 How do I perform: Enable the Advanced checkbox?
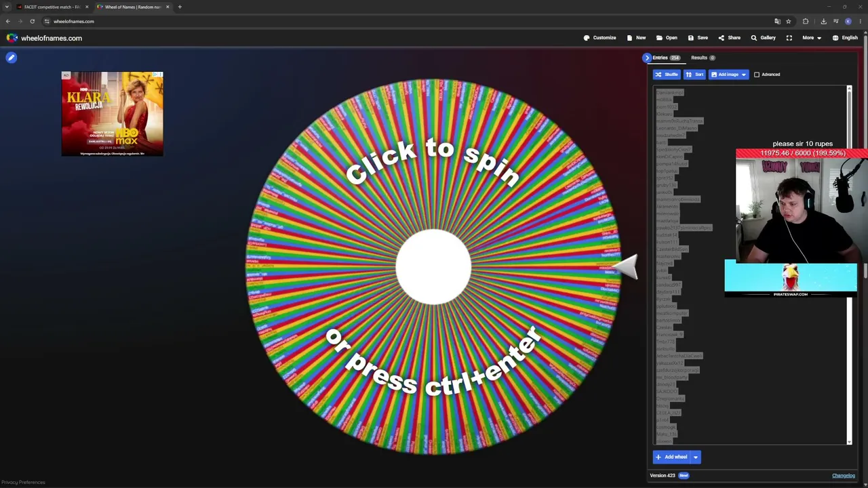click(757, 75)
